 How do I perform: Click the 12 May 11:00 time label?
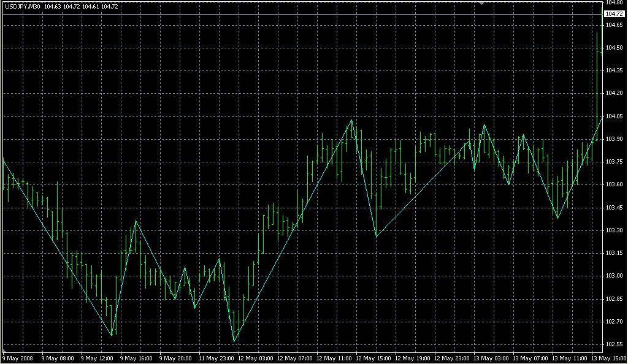pos(334,358)
